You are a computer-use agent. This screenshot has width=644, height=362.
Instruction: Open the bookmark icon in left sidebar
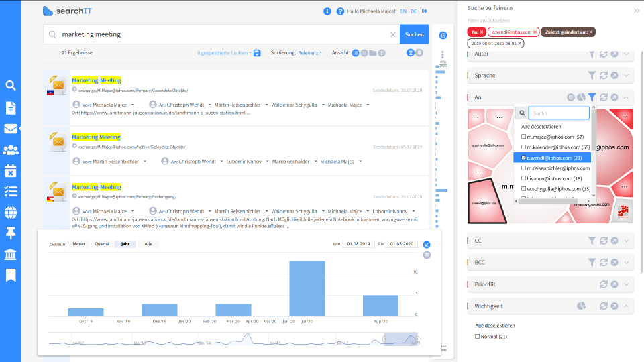click(x=11, y=276)
